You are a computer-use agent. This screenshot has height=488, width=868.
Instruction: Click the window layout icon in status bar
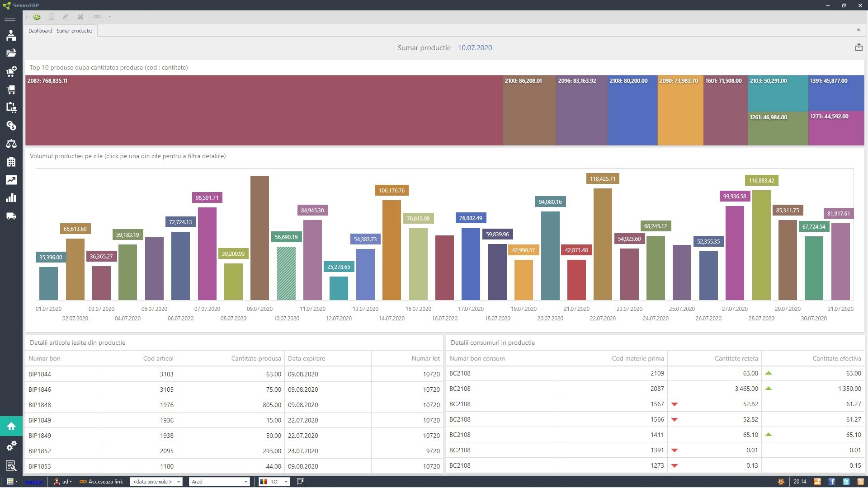coord(301,482)
